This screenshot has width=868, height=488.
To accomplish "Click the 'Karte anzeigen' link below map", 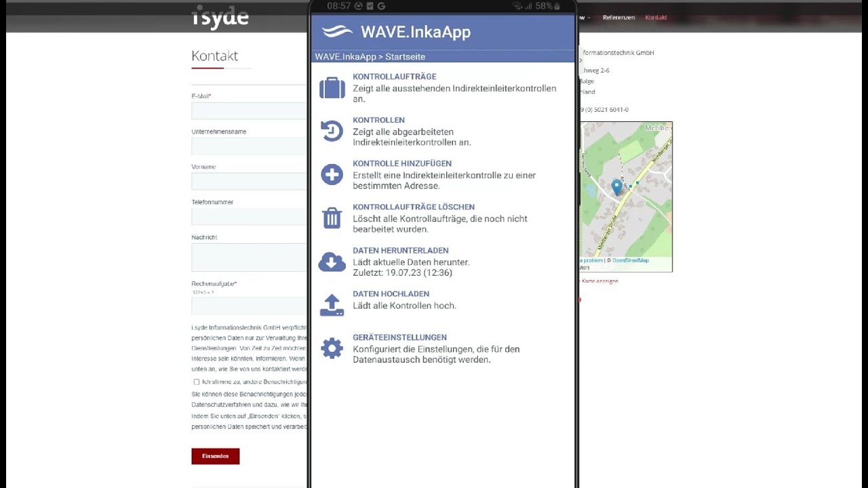I will pyautogui.click(x=599, y=281).
